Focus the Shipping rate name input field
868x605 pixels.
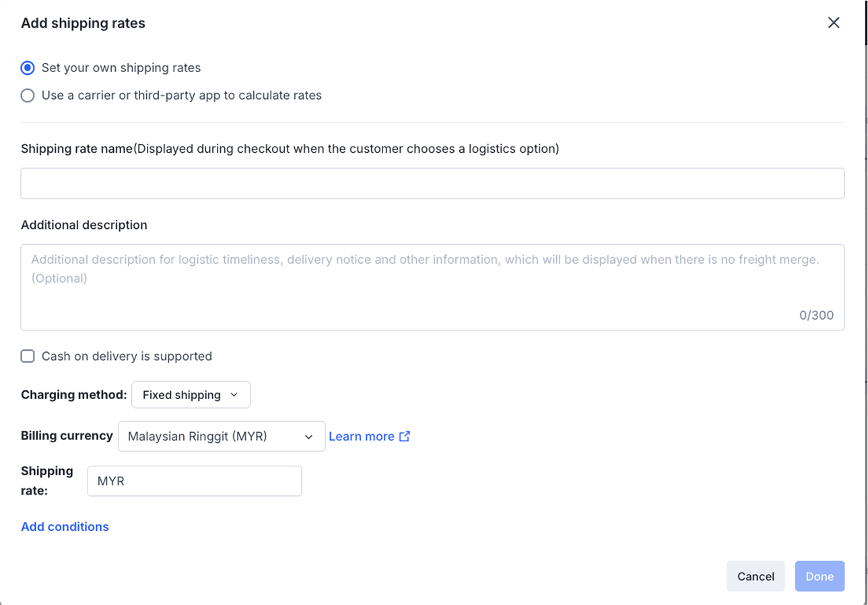(432, 184)
